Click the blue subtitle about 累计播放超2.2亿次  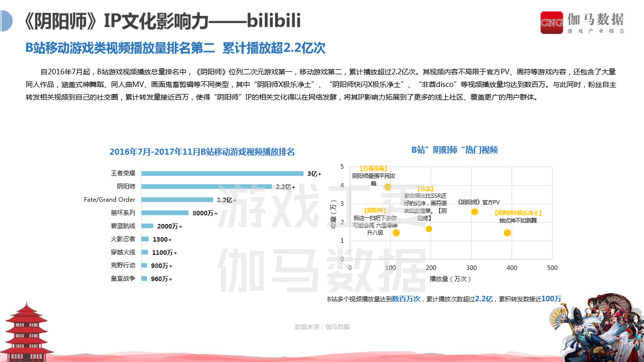(x=175, y=49)
